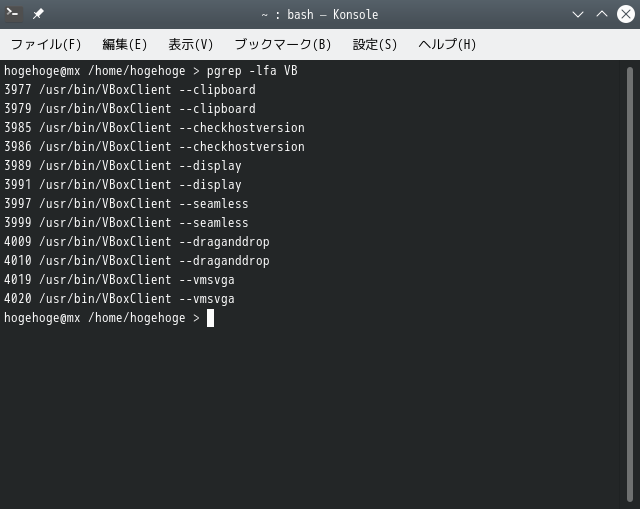This screenshot has height=509, width=640.
Task: Click the terminal vertical scrollbar
Action: click(630, 285)
